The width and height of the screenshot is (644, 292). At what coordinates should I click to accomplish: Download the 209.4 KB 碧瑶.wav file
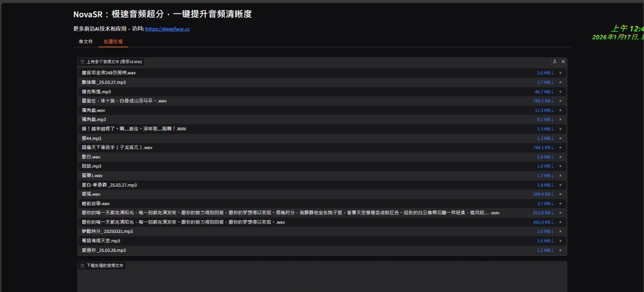point(544,194)
